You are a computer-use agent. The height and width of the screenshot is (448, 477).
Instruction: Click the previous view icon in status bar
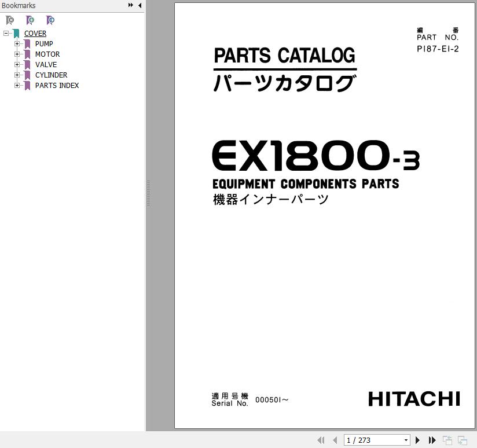click(x=447, y=440)
